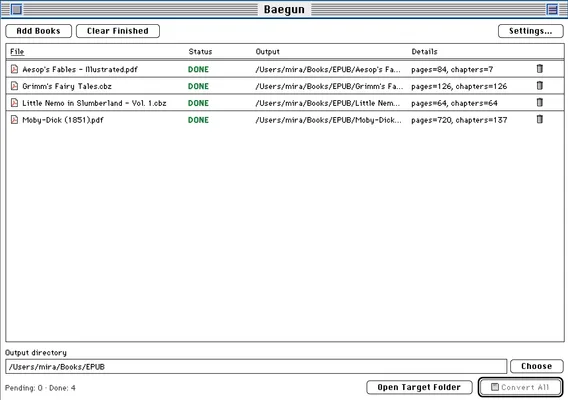568x400 pixels.
Task: Click the Details column header
Action: tap(425, 51)
